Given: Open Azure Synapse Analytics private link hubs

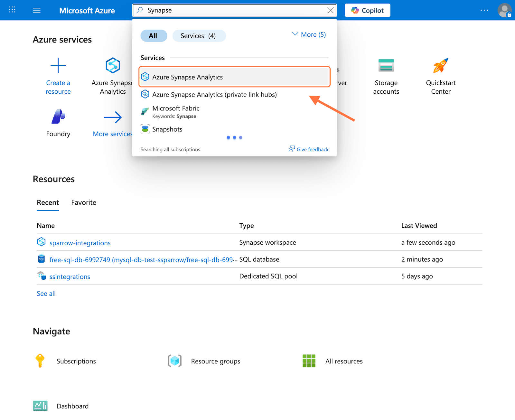Looking at the screenshot, I should coord(214,95).
